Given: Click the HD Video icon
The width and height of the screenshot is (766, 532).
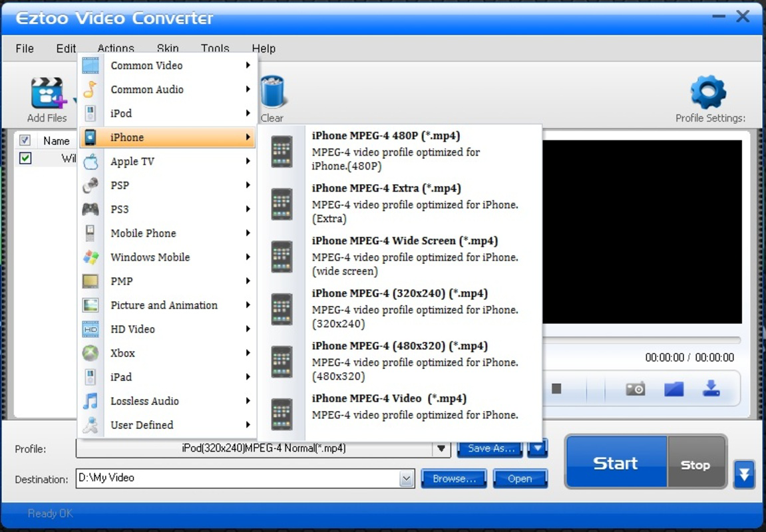Looking at the screenshot, I should (91, 329).
